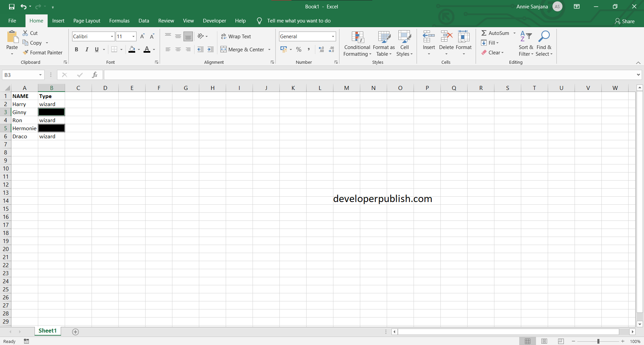Screen dimensions: 644x345
Task: Click the macro recording status bar icon
Action: (x=26, y=341)
